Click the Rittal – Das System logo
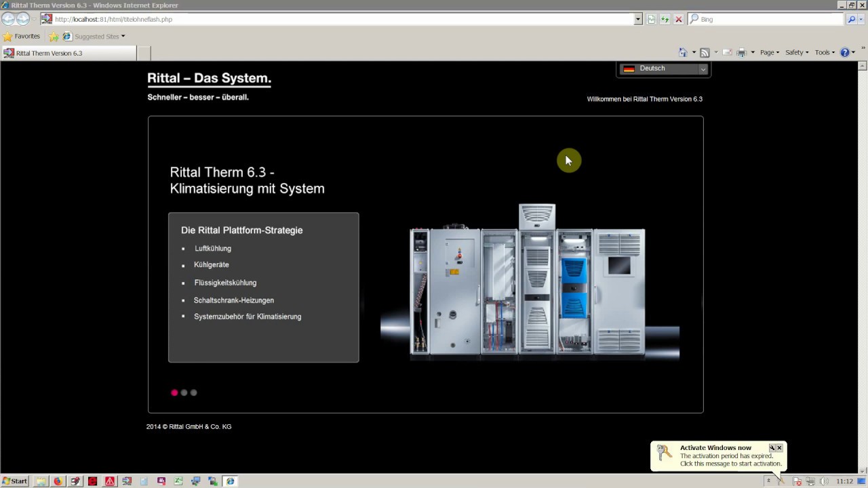This screenshot has height=488, width=868. [x=209, y=79]
